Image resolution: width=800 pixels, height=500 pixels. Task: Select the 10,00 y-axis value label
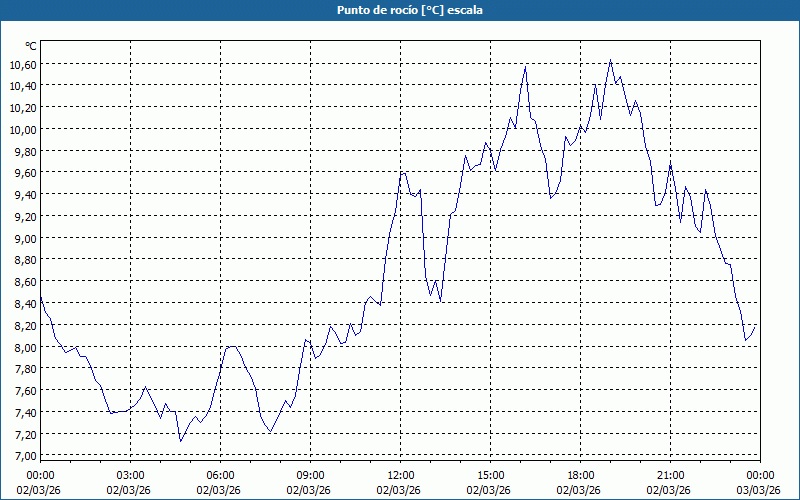click(23, 130)
